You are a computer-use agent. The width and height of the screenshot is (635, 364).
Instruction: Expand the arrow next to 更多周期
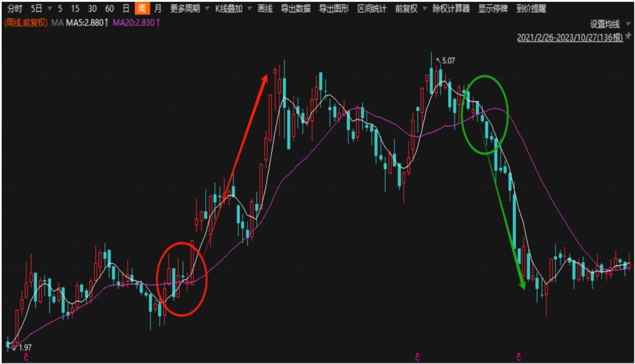pos(207,8)
